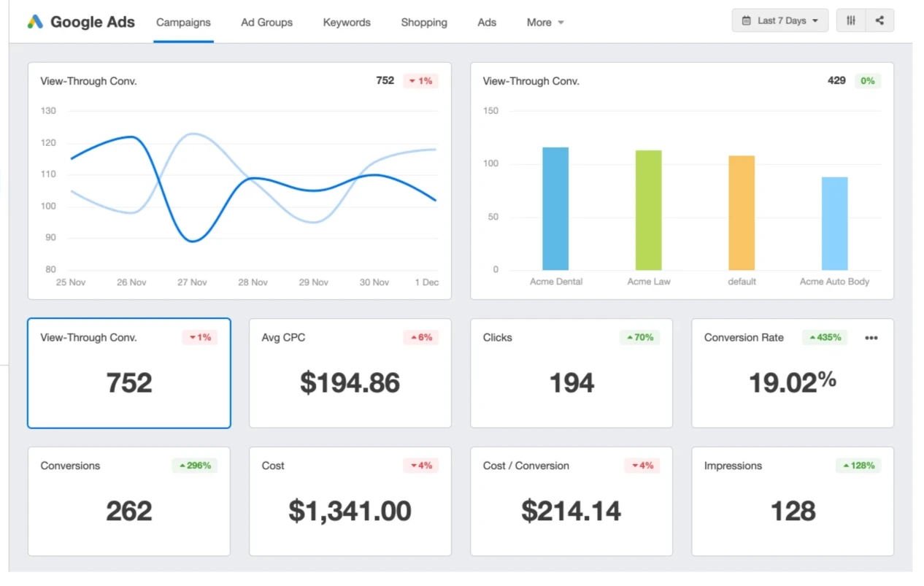
Task: Click the 296% increase badge on Conversions
Action: (x=194, y=466)
